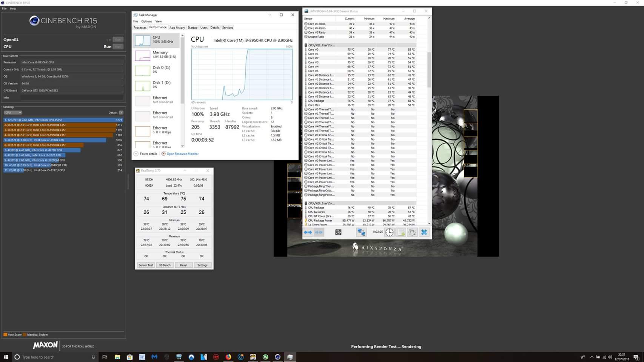Click the Reset button in RealTemp
The width and height of the screenshot is (644, 362).
[183, 265]
